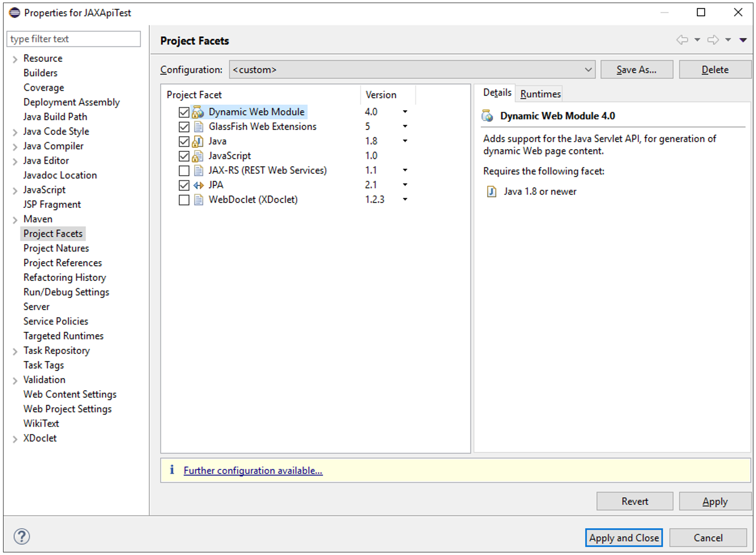Open the Configuration combo box
The width and height of the screenshot is (756, 555).
412,70
